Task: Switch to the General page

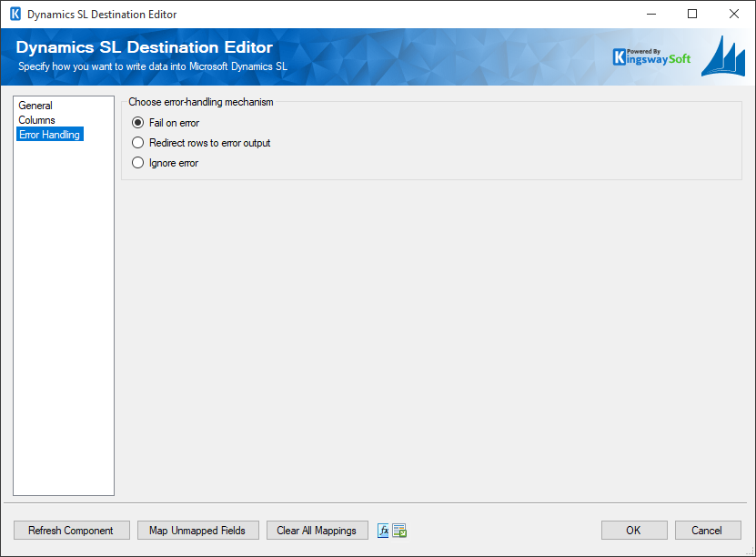Action: (x=35, y=106)
